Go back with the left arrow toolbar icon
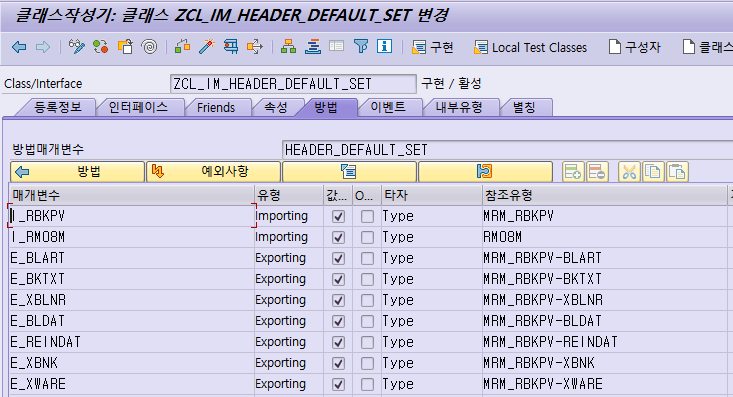The width and height of the screenshot is (733, 397). pyautogui.click(x=19, y=47)
